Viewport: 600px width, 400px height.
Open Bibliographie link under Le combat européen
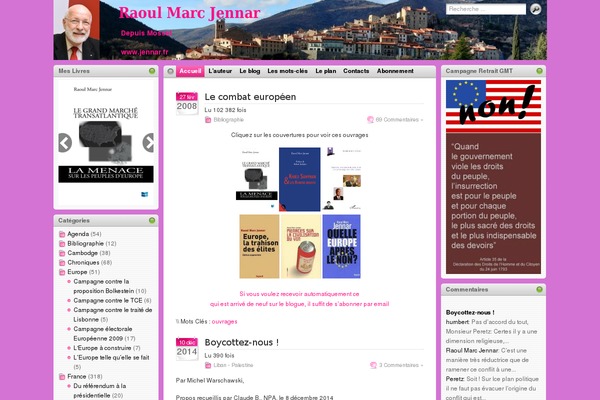pos(228,120)
